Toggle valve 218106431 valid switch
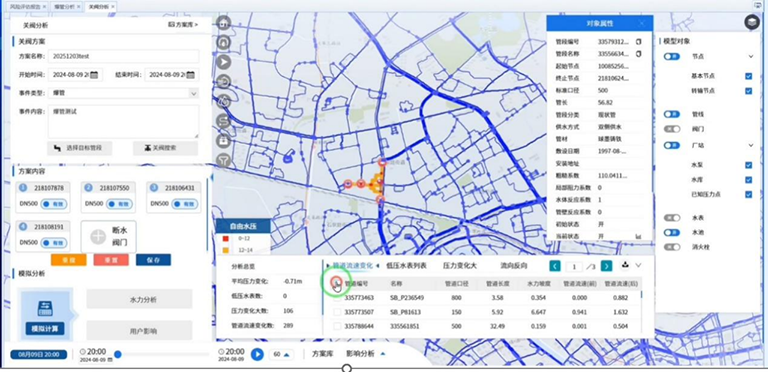 pyautogui.click(x=185, y=204)
